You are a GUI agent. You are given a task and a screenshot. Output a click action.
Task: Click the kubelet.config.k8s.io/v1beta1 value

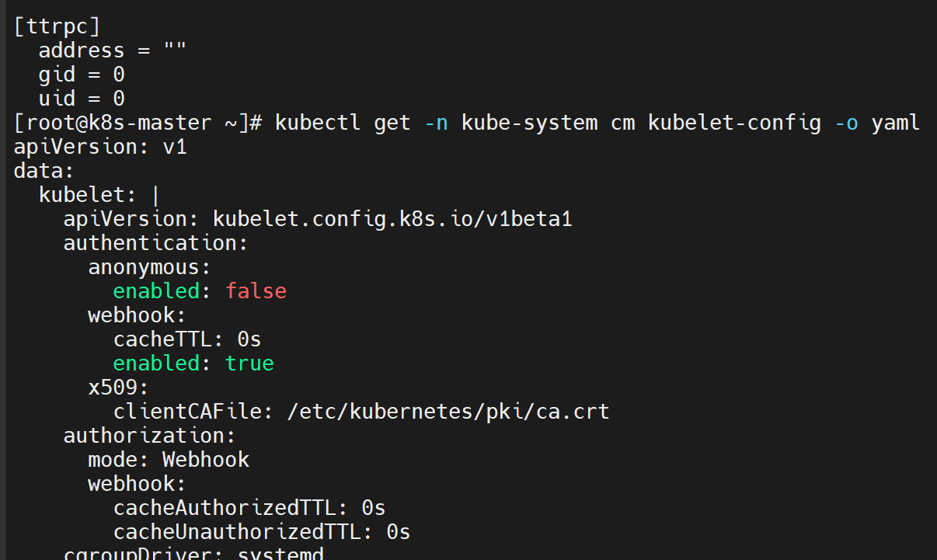[x=392, y=219]
